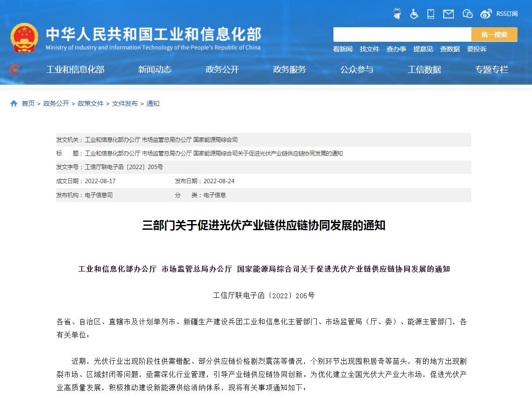Viewport: 532px width, 398px height.
Task: Focus the site search input box
Action: point(402,34)
